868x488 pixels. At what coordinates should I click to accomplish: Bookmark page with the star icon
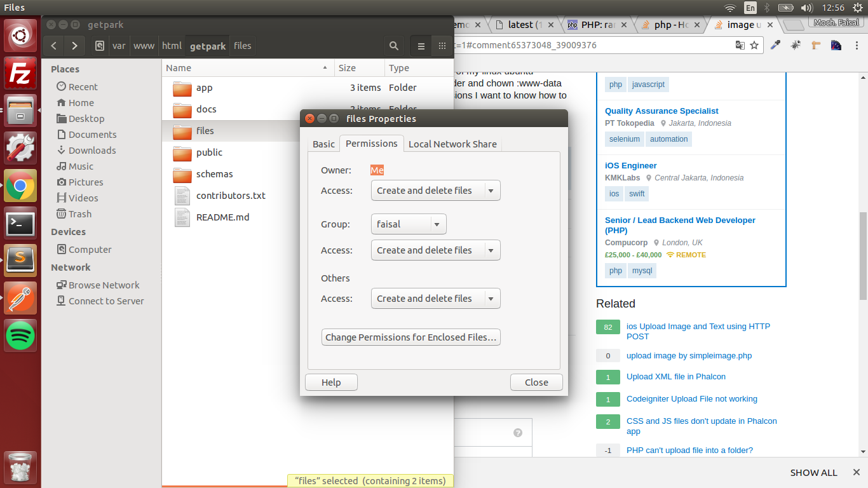click(x=754, y=45)
